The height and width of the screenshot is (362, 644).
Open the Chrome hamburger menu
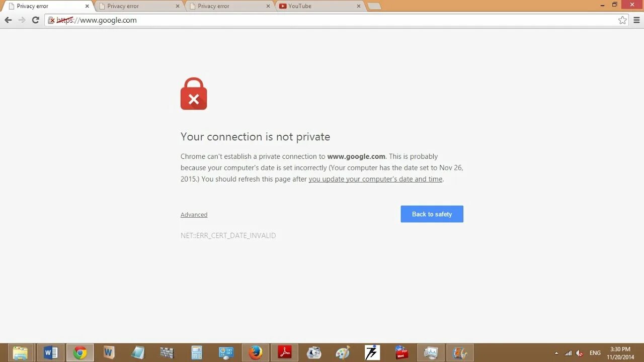[x=636, y=20]
